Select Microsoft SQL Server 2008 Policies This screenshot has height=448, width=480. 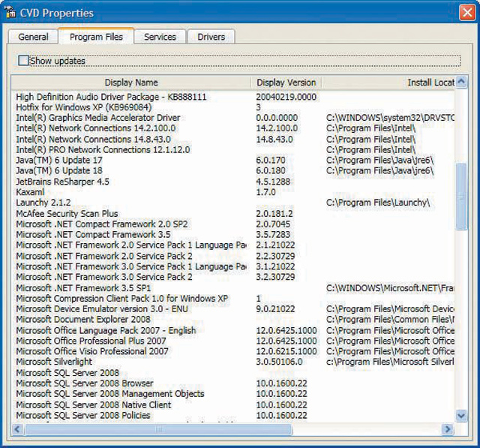(x=83, y=415)
